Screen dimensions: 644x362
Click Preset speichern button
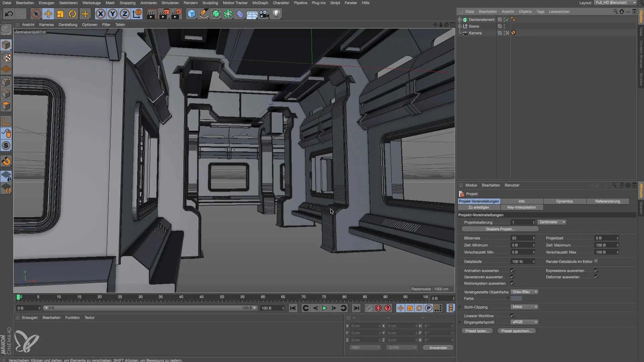[x=517, y=331]
